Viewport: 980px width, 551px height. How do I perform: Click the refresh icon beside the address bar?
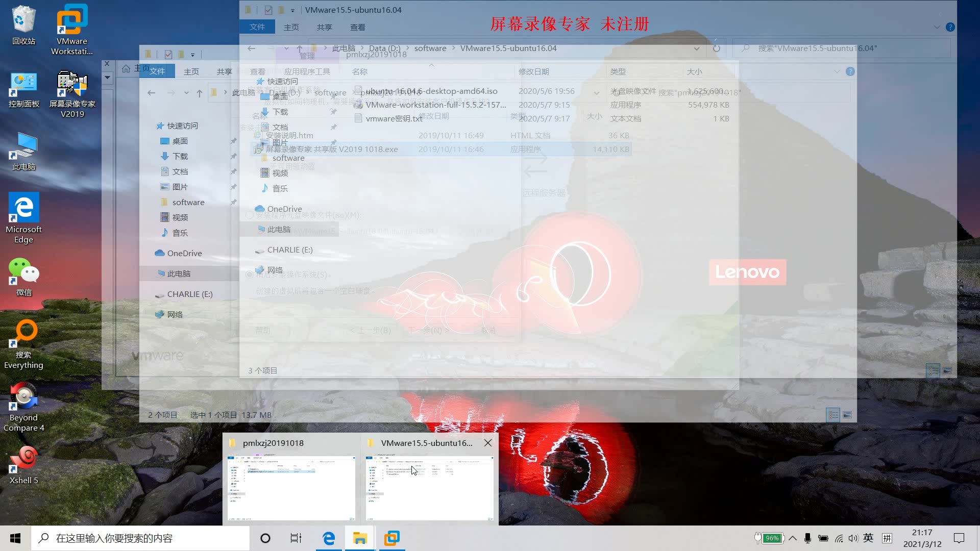[x=717, y=48]
